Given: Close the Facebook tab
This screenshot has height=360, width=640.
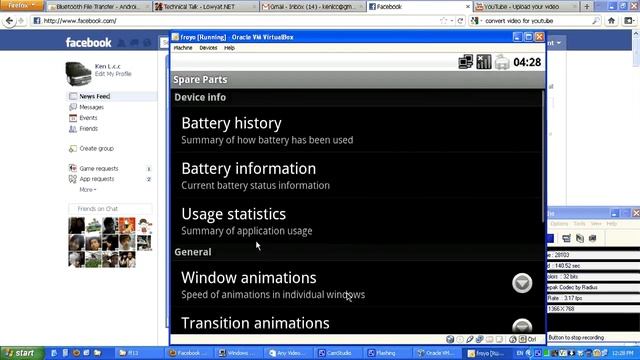Looking at the screenshot, I should tap(468, 7).
